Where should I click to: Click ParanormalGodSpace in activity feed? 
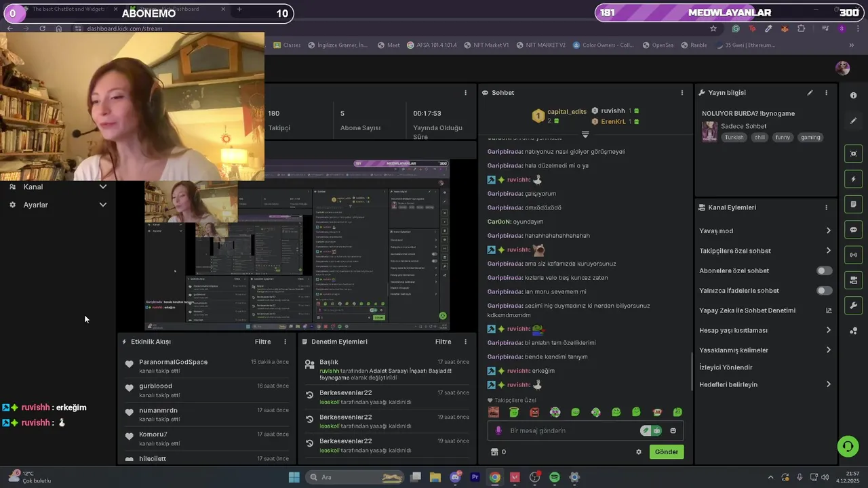click(x=174, y=362)
